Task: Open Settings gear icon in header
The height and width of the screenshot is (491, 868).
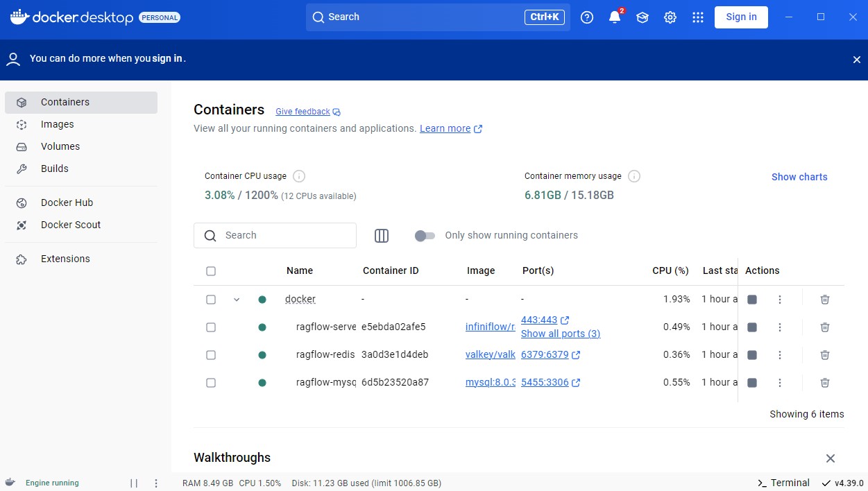Action: point(670,17)
